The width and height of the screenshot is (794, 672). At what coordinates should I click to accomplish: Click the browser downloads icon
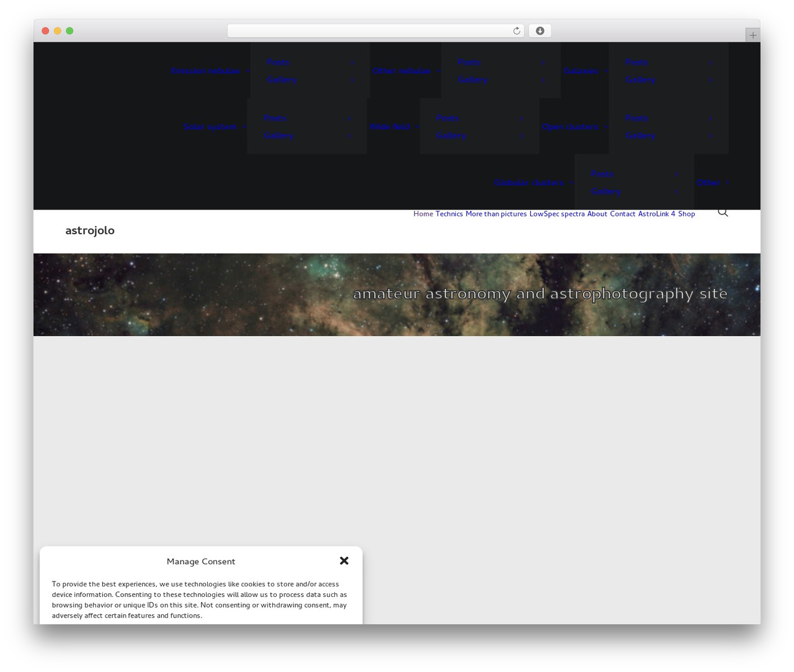pos(540,31)
